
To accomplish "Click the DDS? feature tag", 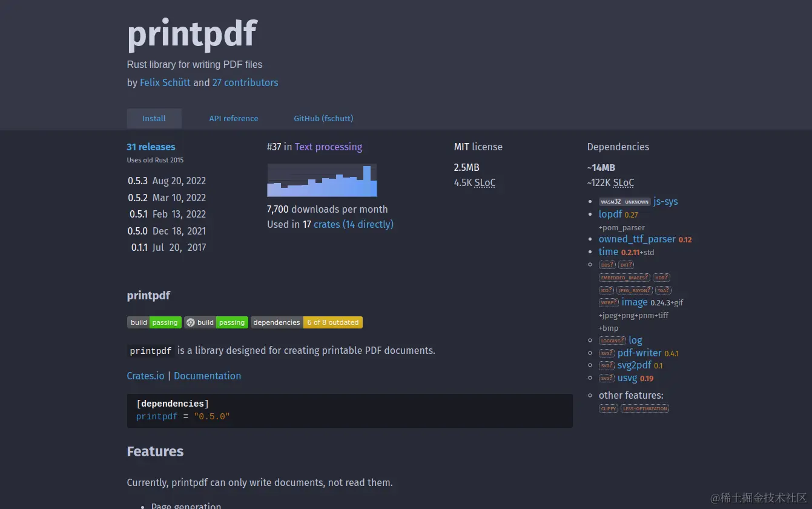I will pos(607,265).
